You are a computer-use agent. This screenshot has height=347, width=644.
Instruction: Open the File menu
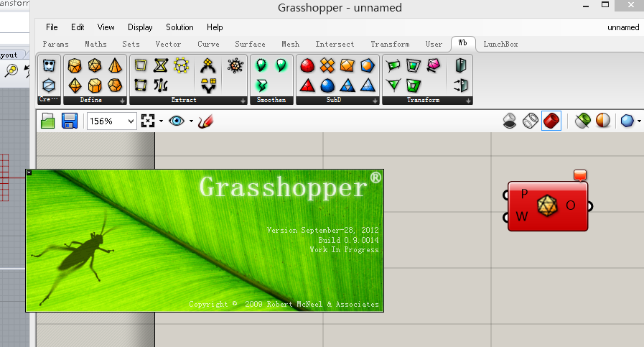coord(52,27)
